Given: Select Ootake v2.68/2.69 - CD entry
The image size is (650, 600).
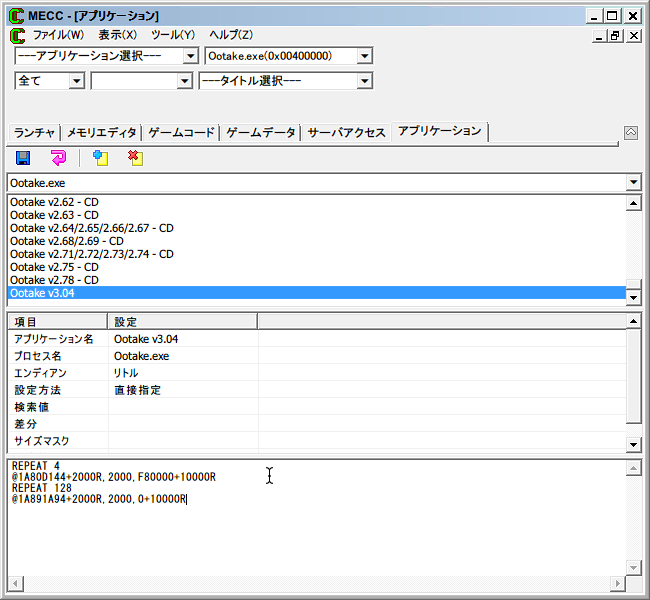Looking at the screenshot, I should (x=317, y=241).
